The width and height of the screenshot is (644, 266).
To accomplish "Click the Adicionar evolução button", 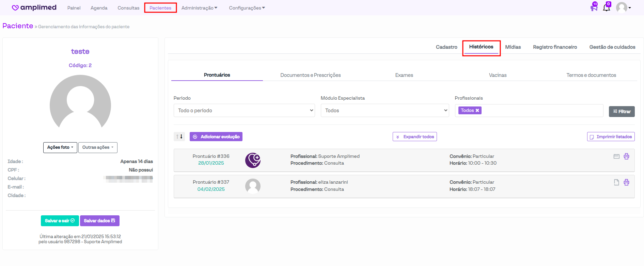I will [x=216, y=137].
